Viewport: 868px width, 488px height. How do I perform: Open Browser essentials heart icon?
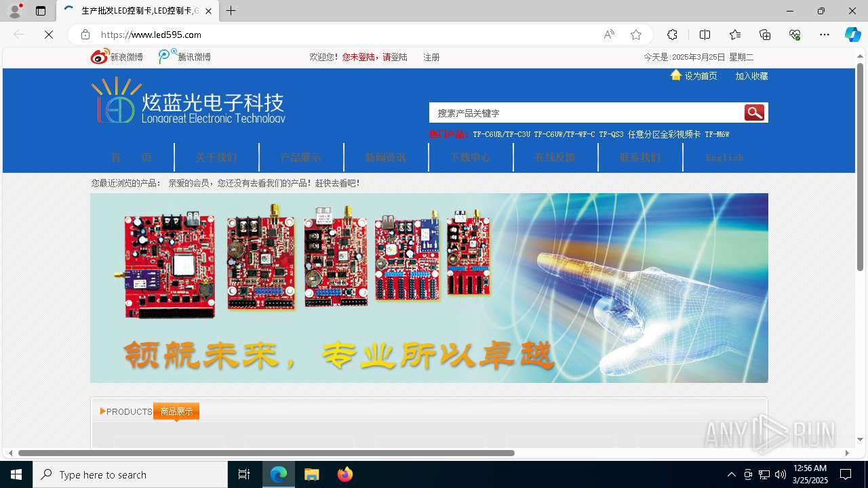click(795, 35)
